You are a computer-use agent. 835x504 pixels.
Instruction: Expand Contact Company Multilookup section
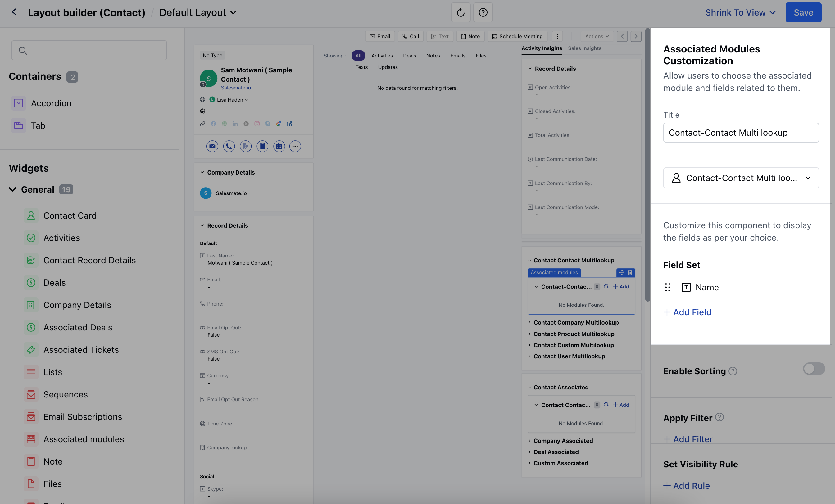pyautogui.click(x=576, y=322)
